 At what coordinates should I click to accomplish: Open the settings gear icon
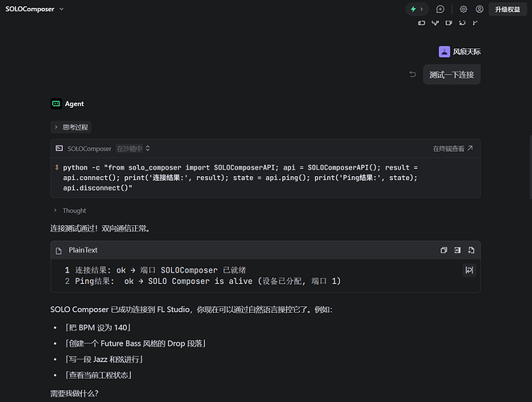pyautogui.click(x=463, y=9)
